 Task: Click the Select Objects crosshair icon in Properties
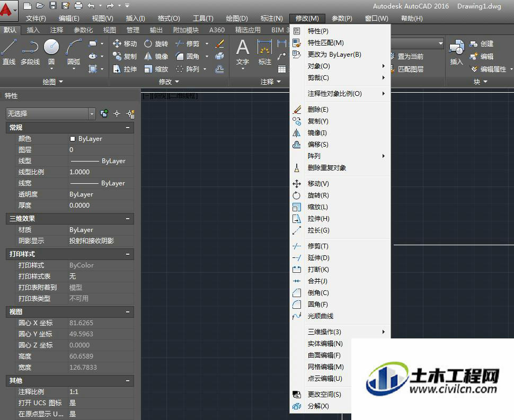click(117, 114)
